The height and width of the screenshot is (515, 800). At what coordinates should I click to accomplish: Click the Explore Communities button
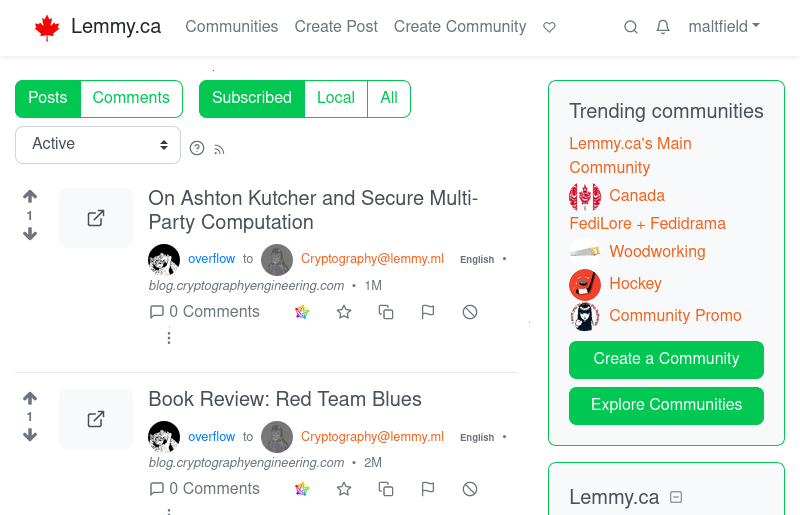pos(666,405)
